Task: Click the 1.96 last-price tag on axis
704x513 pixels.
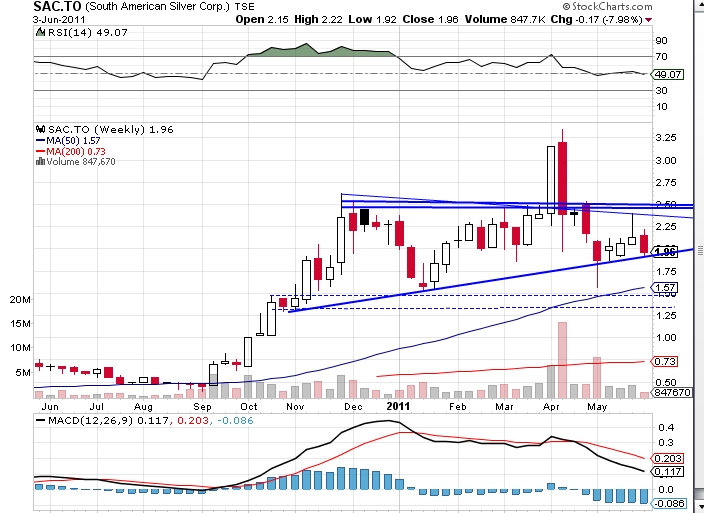Action: [665, 252]
